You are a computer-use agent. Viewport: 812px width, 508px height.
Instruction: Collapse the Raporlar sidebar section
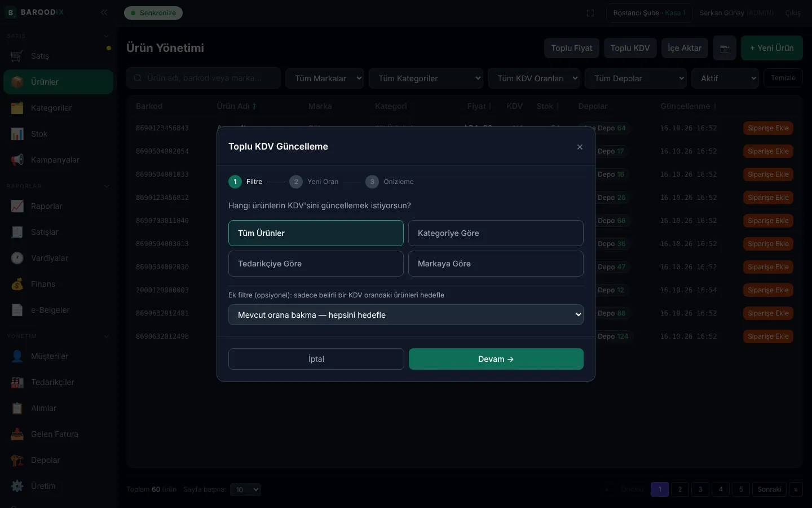[107, 186]
